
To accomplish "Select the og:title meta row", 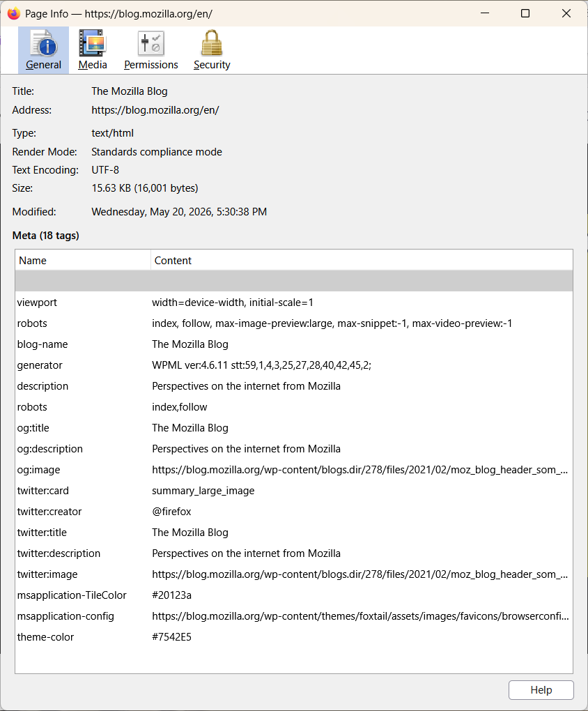I will pos(294,427).
